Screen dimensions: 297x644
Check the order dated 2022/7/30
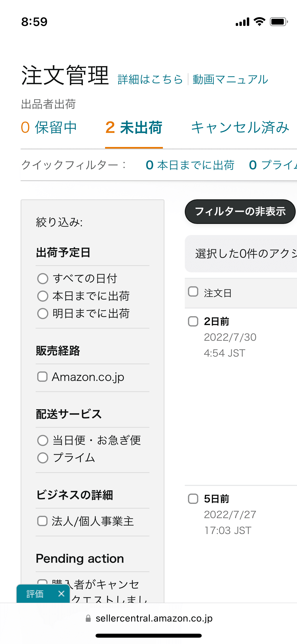click(193, 321)
